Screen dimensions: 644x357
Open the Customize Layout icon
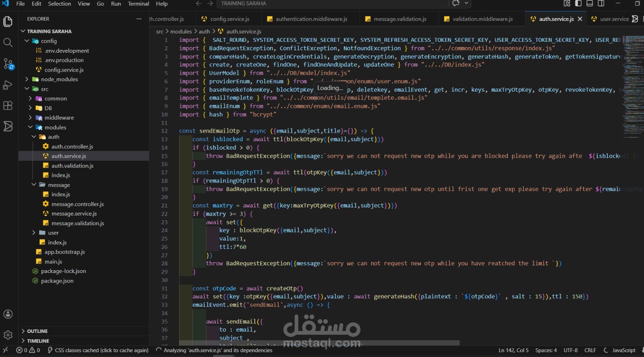567,4
